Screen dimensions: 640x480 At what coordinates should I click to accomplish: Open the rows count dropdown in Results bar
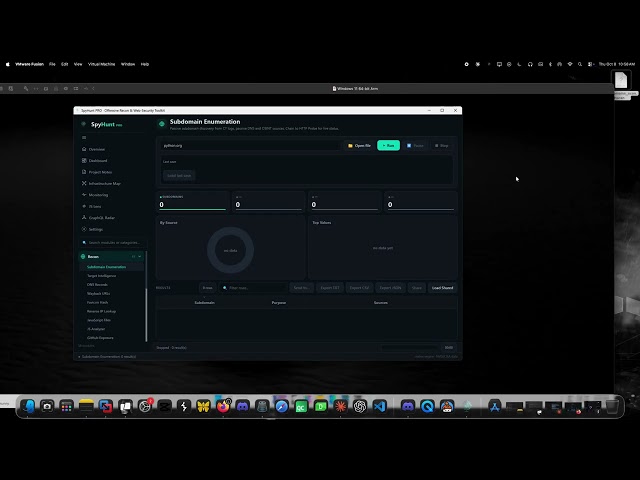[x=207, y=288]
